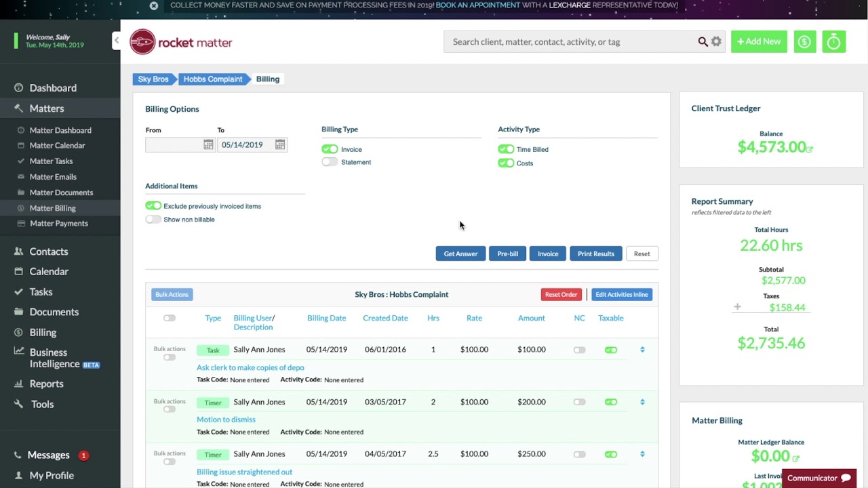The height and width of the screenshot is (488, 868).
Task: Click the Messages chat icon
Action: pyautogui.click(x=18, y=455)
